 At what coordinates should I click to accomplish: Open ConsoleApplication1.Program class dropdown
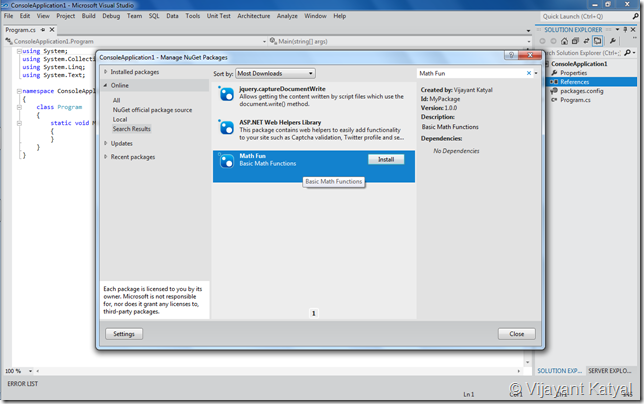tap(264, 41)
